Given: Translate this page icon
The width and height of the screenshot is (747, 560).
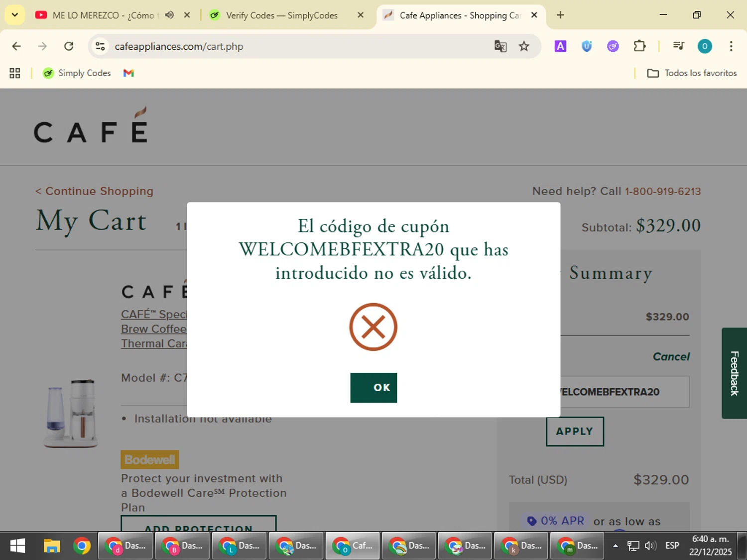Looking at the screenshot, I should pos(500,46).
